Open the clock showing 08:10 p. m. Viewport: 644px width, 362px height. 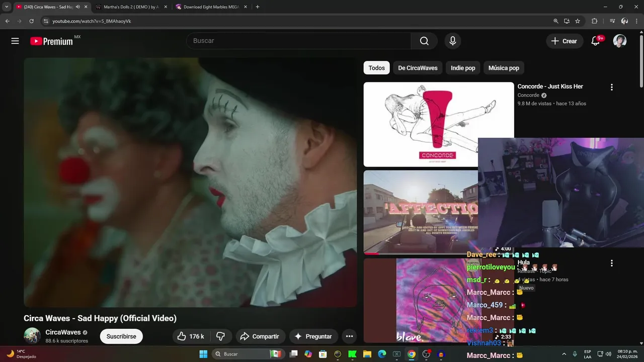(627, 354)
